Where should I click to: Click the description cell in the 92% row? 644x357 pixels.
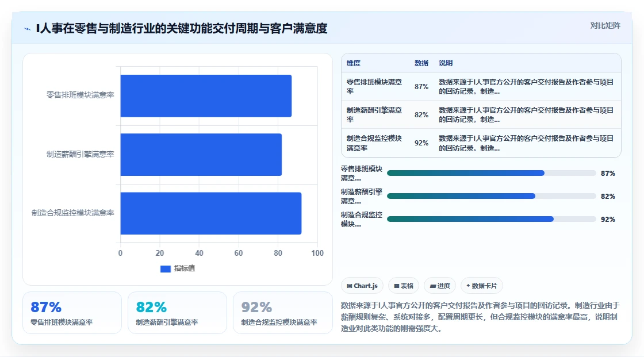[x=526, y=143]
